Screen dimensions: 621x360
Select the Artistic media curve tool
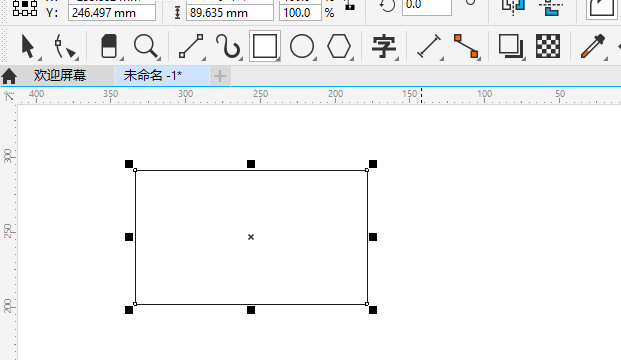pos(228,46)
